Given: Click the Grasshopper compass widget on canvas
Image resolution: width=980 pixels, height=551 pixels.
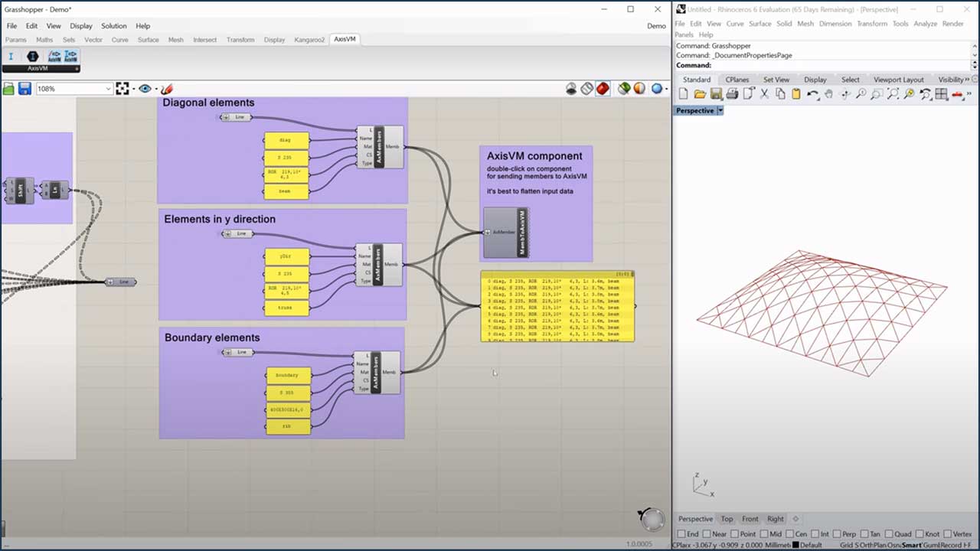Looking at the screenshot, I should (652, 520).
